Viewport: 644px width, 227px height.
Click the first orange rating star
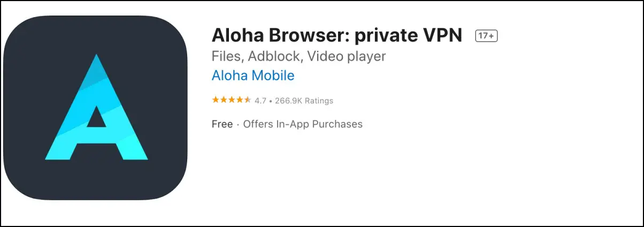215,100
